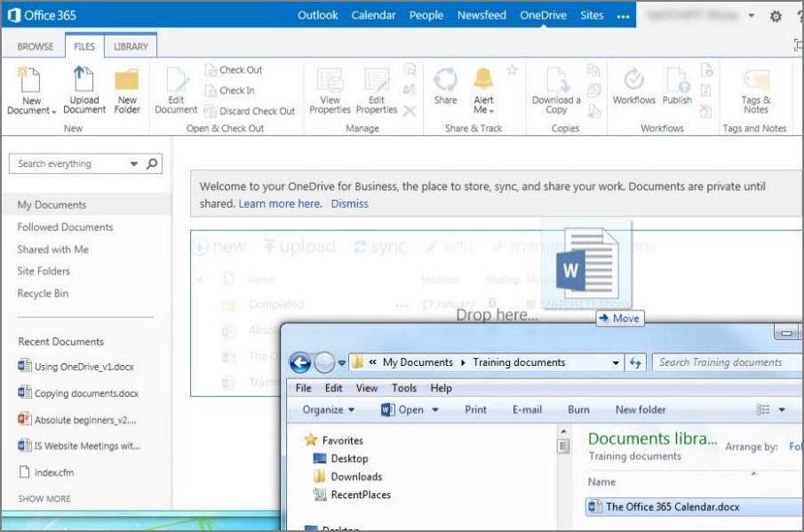The image size is (804, 532).
Task: Open the account name dropdown arrow
Action: [x=752, y=15]
